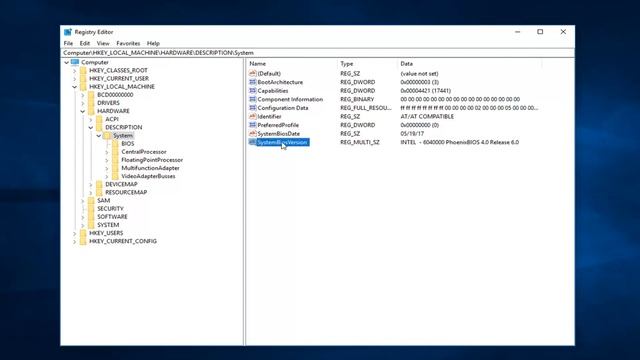Select the HARDWARE key label

coord(113,111)
